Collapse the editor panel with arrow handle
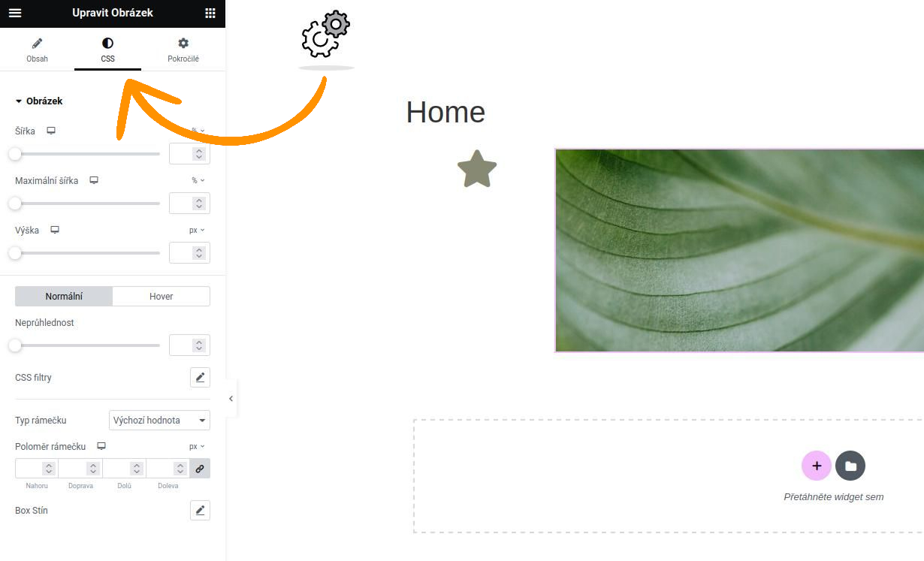 pyautogui.click(x=231, y=399)
